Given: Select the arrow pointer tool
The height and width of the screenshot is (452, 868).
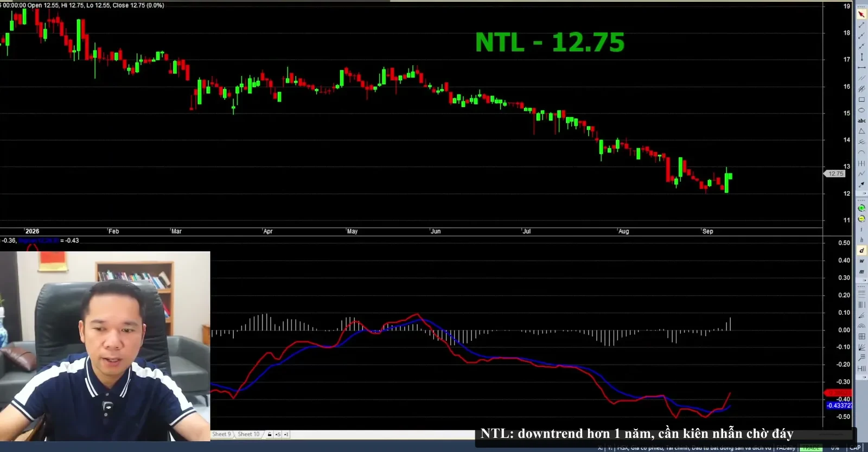Looking at the screenshot, I should (861, 14).
